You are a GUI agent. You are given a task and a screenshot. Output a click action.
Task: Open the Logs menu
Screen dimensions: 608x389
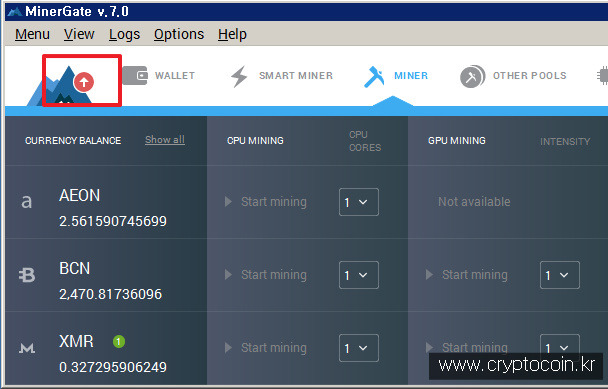(x=124, y=35)
